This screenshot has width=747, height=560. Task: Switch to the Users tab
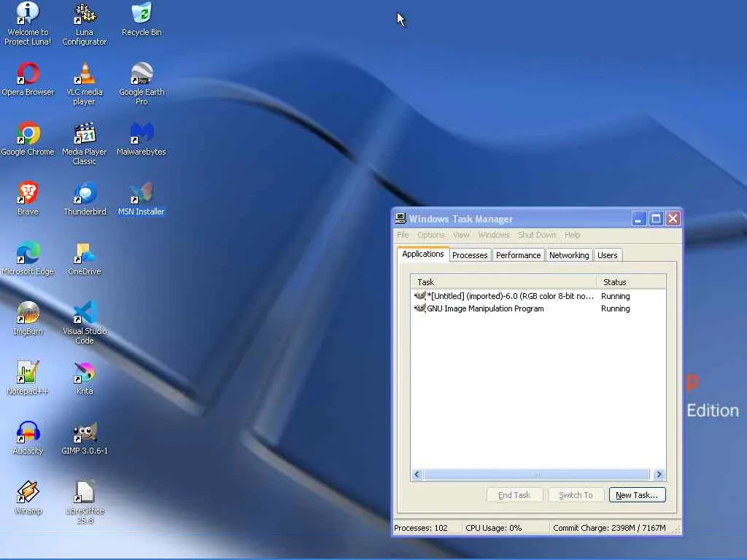[x=608, y=255]
